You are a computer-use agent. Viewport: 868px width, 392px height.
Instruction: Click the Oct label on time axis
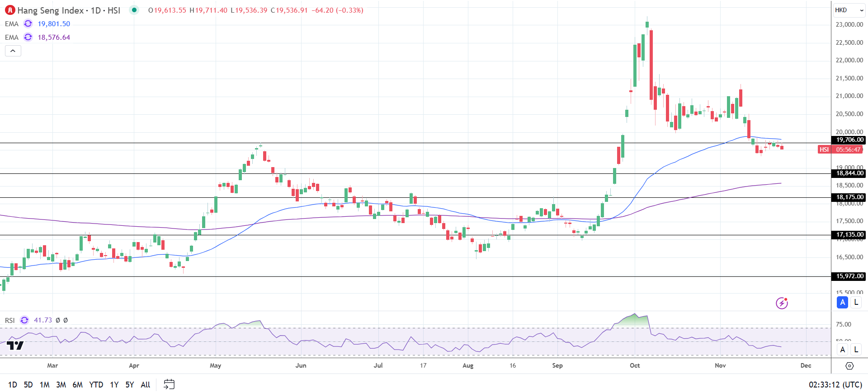point(635,365)
